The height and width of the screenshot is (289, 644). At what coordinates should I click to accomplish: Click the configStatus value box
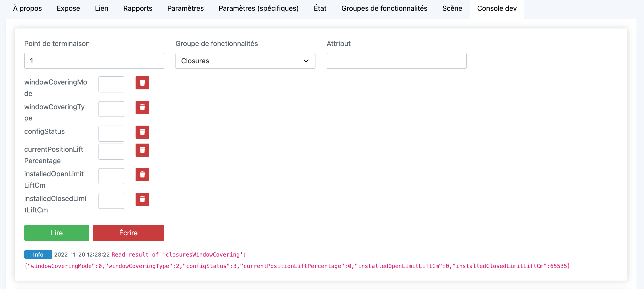111,133
